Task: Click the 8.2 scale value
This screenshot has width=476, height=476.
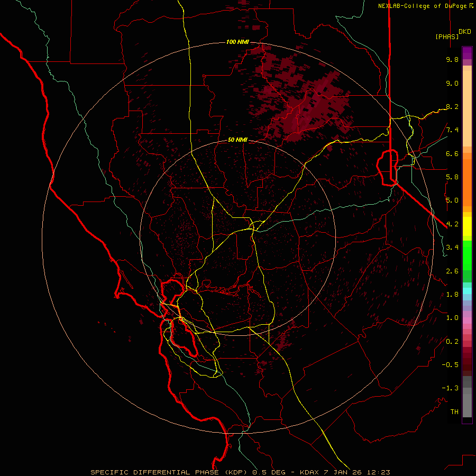Action: (x=452, y=106)
